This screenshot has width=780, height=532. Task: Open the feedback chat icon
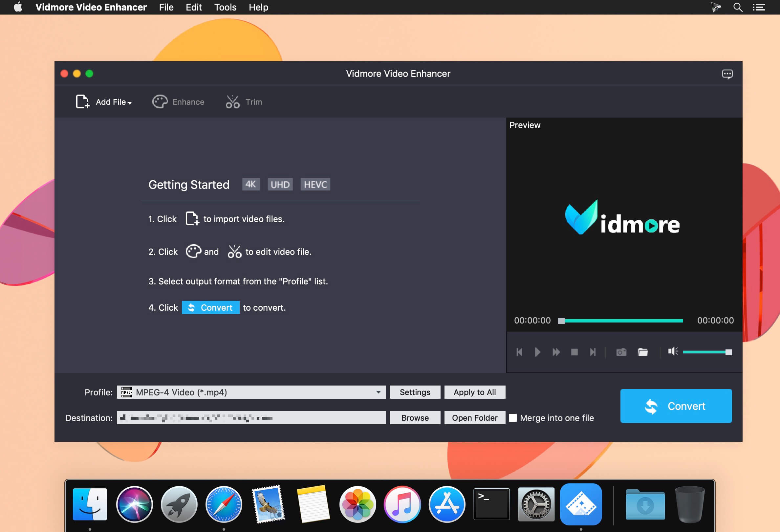click(728, 74)
